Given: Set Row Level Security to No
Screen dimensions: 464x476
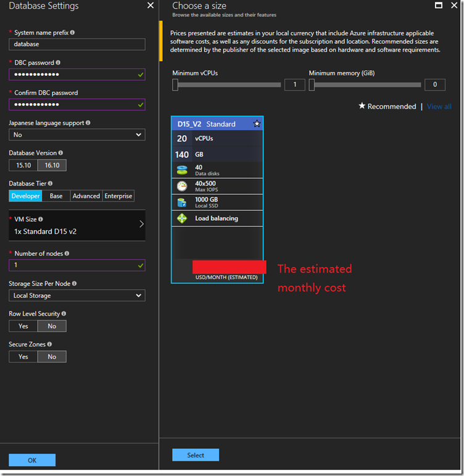Looking at the screenshot, I should (52, 326).
